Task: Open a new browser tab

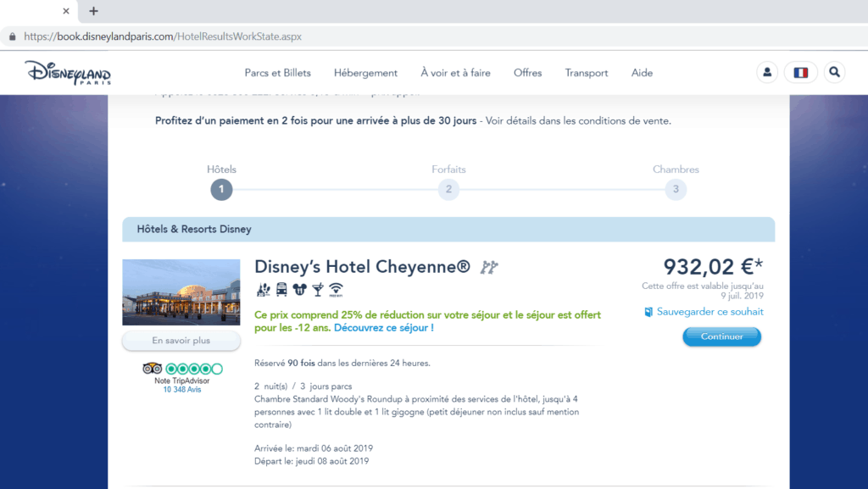Action: tap(93, 11)
